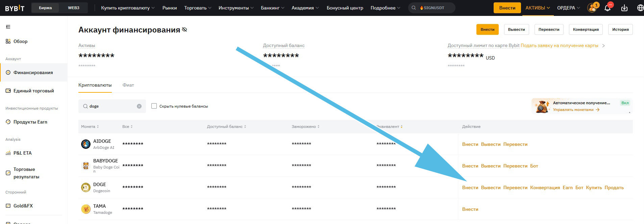Expand Купить криптовалюту menu
Viewport: 644px width, 224px height.
tap(128, 8)
